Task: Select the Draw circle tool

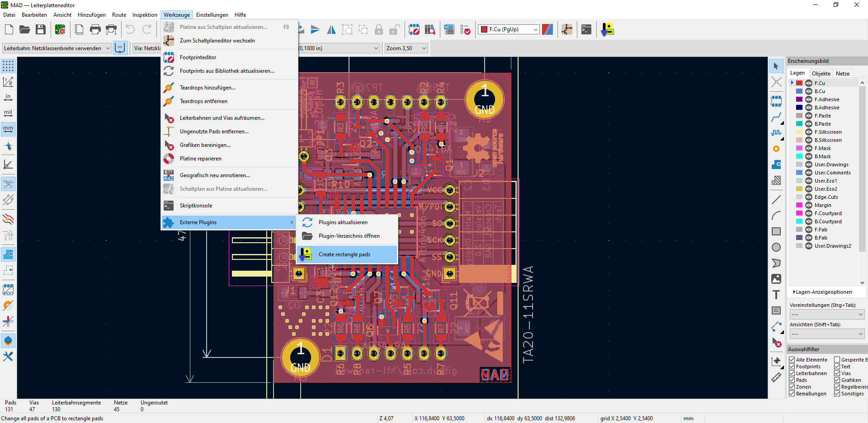Action: (776, 248)
